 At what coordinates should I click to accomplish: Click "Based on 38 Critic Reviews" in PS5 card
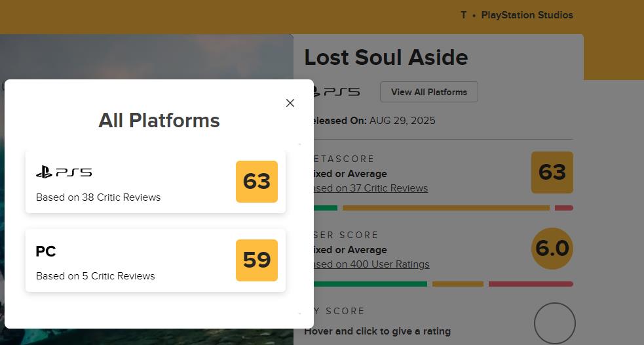pyautogui.click(x=98, y=197)
